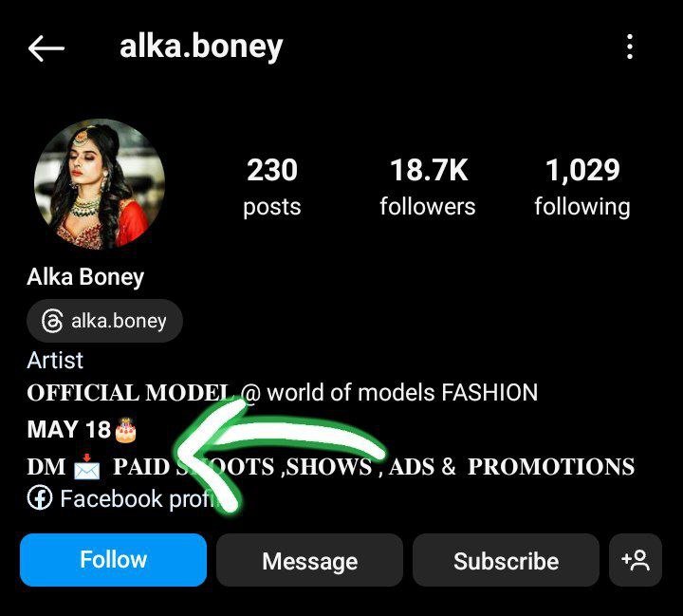Tap the birthday cake emoji
The image size is (683, 616).
[125, 430]
